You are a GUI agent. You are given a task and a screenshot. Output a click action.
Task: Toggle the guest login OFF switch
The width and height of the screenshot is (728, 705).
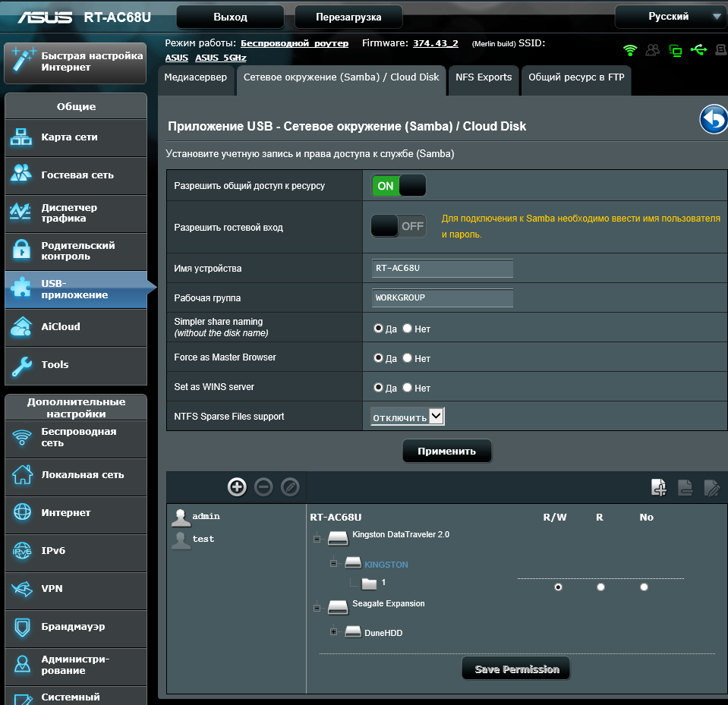tap(399, 226)
